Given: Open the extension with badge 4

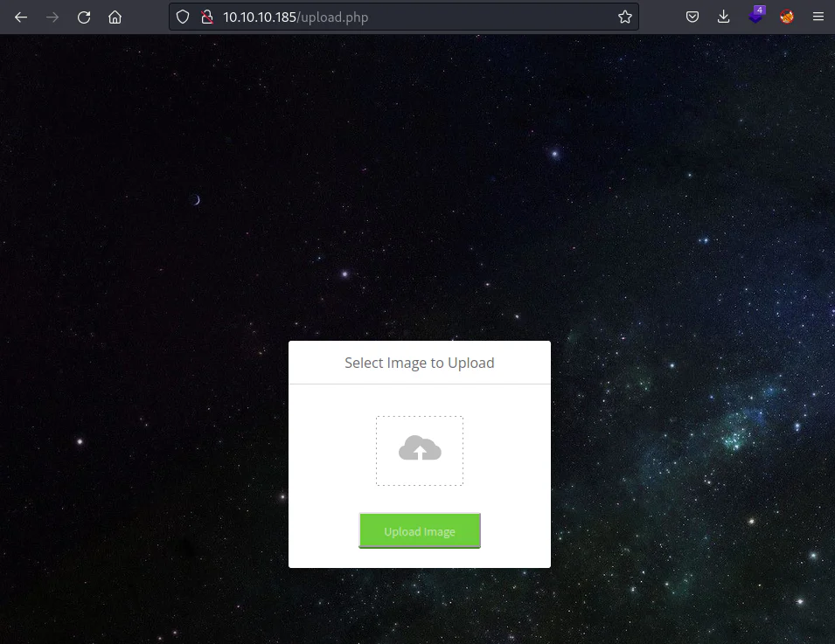Looking at the screenshot, I should 756,16.
